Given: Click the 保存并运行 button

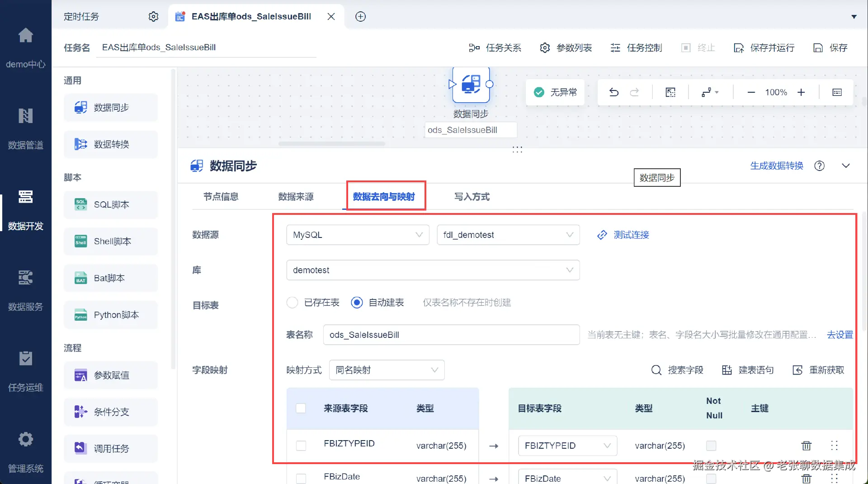Looking at the screenshot, I should click(x=764, y=48).
